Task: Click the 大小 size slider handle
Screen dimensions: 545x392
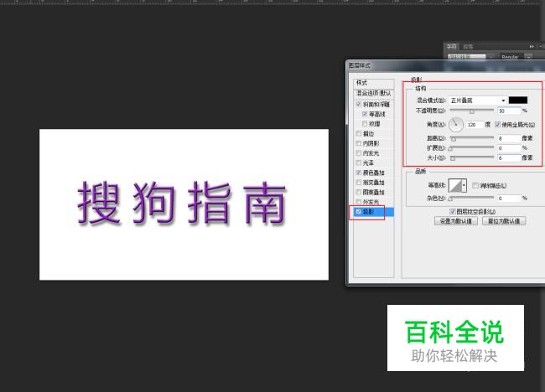Action: pyautogui.click(x=453, y=158)
